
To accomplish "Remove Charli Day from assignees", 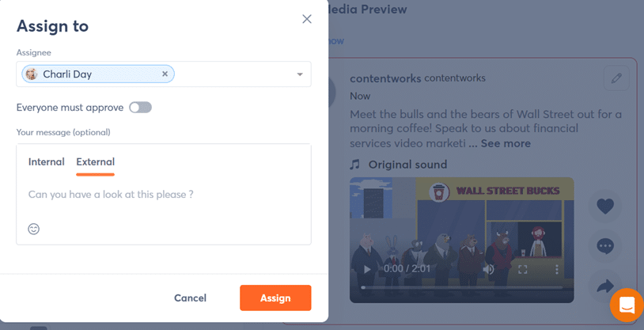I will pos(165,74).
